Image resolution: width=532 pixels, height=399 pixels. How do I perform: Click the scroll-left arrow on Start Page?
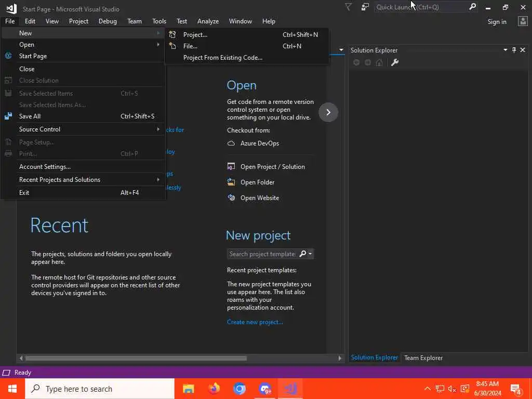(21, 358)
